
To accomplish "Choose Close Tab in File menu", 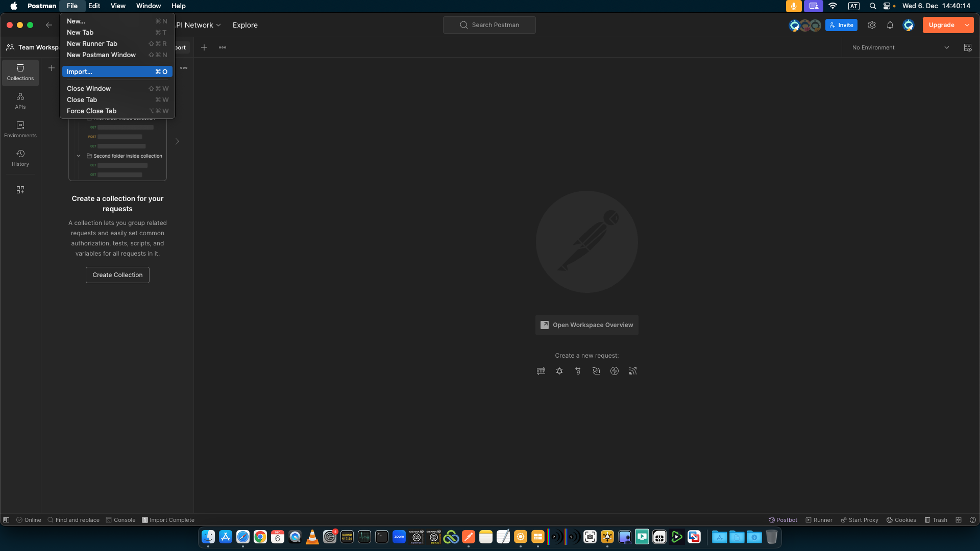I will [117, 99].
